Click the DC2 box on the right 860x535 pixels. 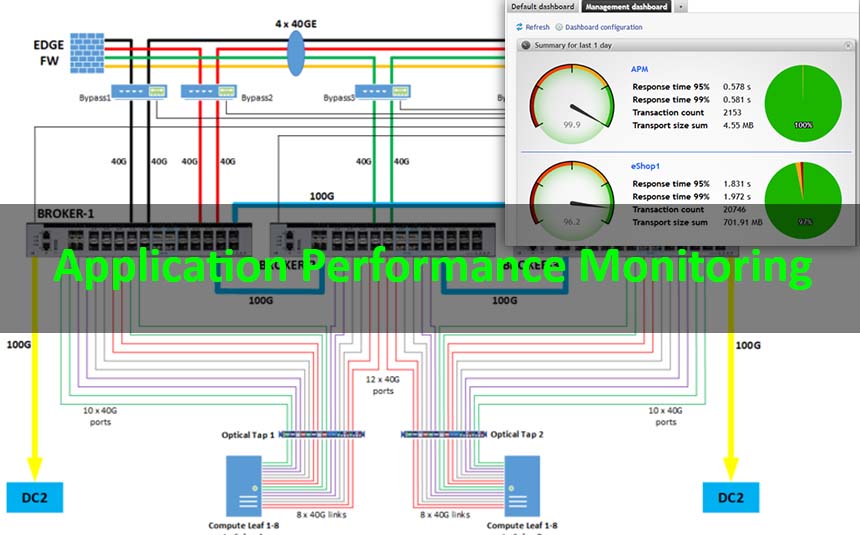731,498
